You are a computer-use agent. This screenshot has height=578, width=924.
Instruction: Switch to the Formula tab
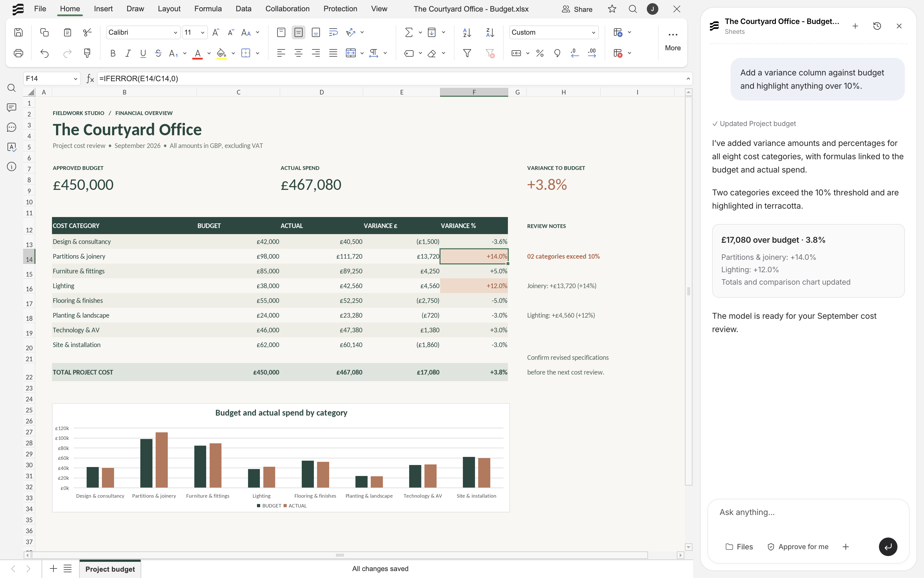(x=208, y=9)
